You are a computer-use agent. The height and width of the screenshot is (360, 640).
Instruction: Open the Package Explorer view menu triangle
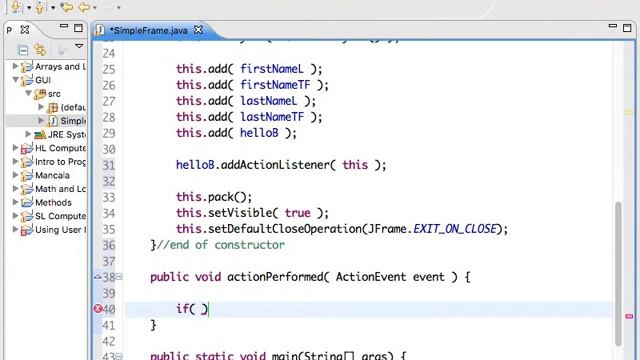click(79, 46)
